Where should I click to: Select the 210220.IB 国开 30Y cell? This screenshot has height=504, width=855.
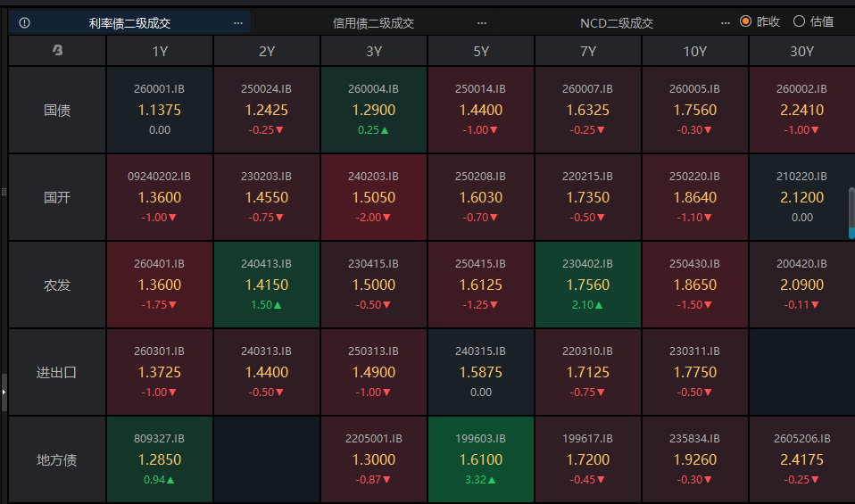(802, 197)
